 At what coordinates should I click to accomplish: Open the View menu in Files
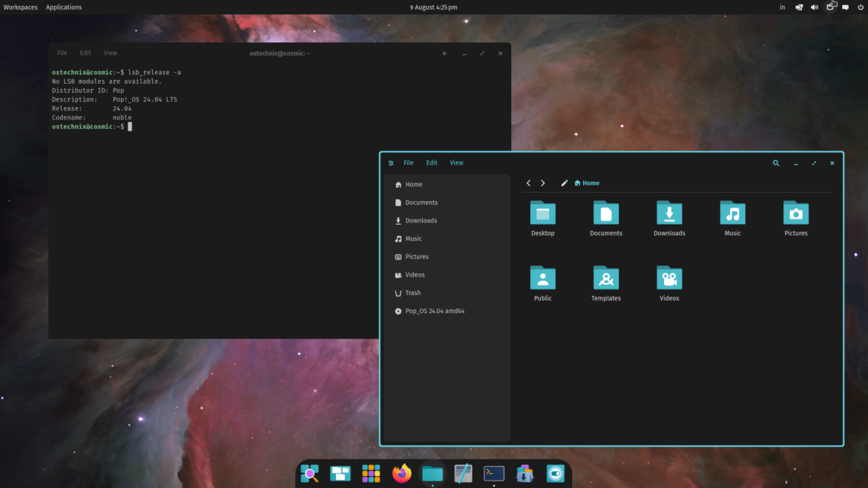coord(456,162)
